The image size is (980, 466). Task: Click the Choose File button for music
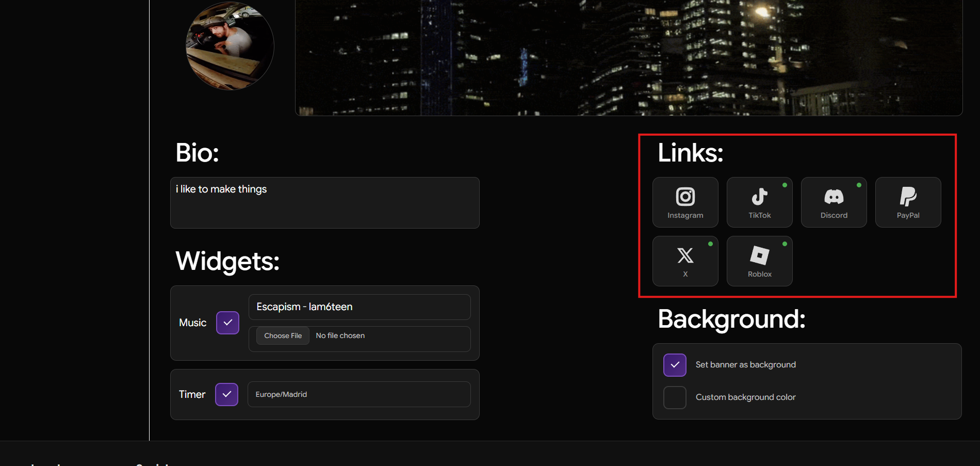283,335
